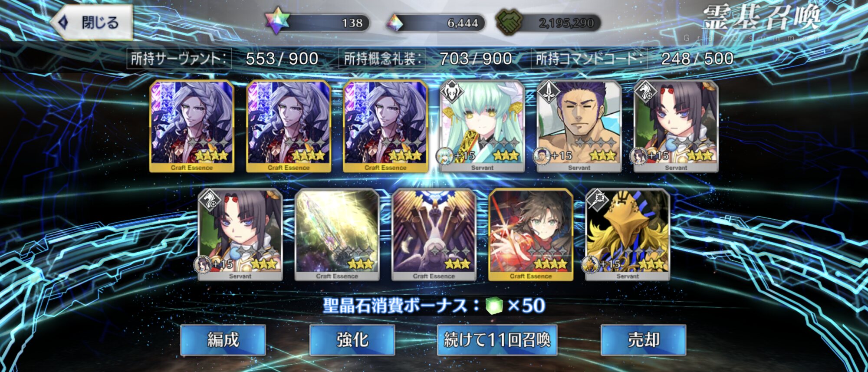Open the 強化 enhancement menu

point(352,340)
